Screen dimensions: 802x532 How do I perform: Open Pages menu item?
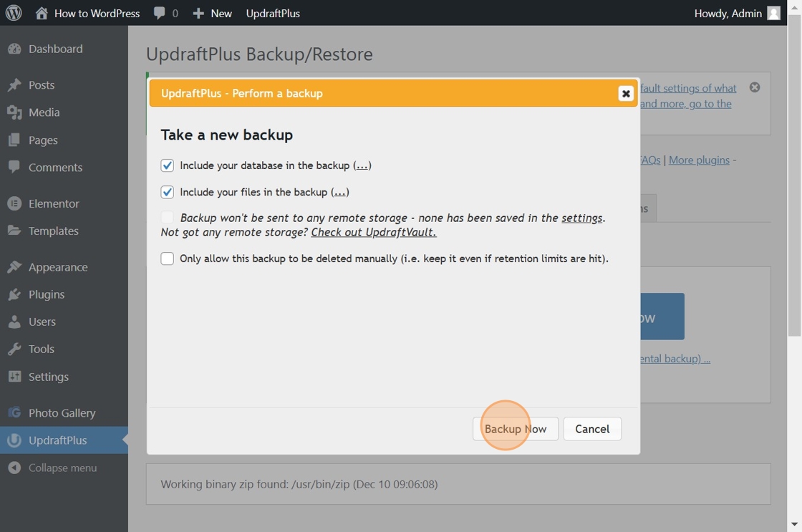[64, 140]
